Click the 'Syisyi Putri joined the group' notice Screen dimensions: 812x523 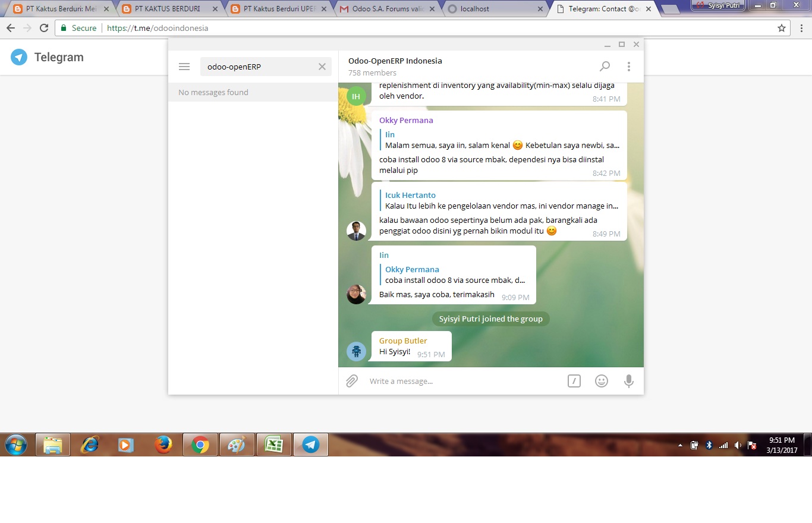(x=491, y=319)
